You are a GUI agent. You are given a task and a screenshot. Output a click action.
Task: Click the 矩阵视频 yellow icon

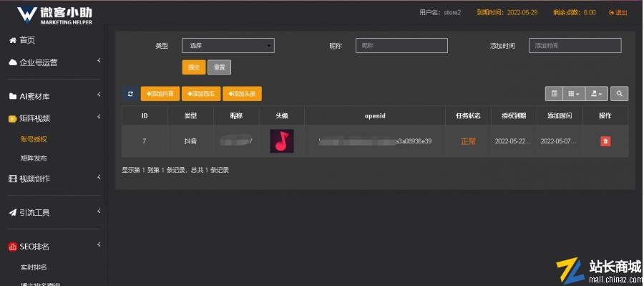point(13,119)
